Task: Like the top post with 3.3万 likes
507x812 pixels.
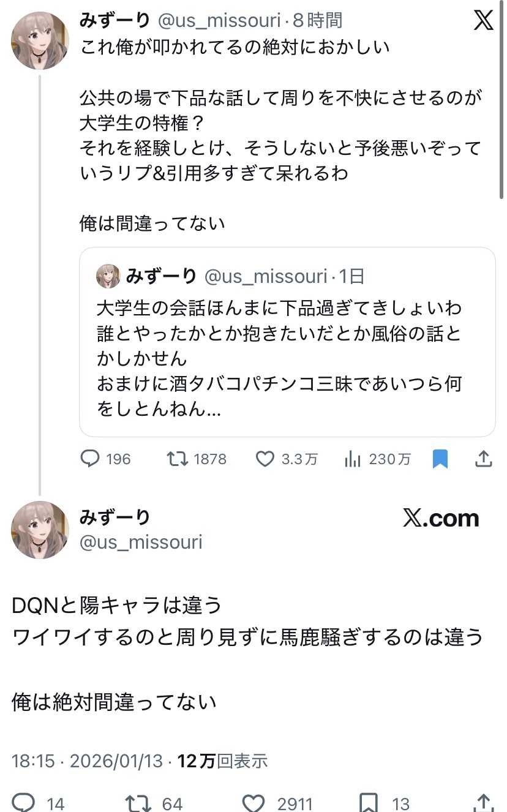Action: [265, 459]
